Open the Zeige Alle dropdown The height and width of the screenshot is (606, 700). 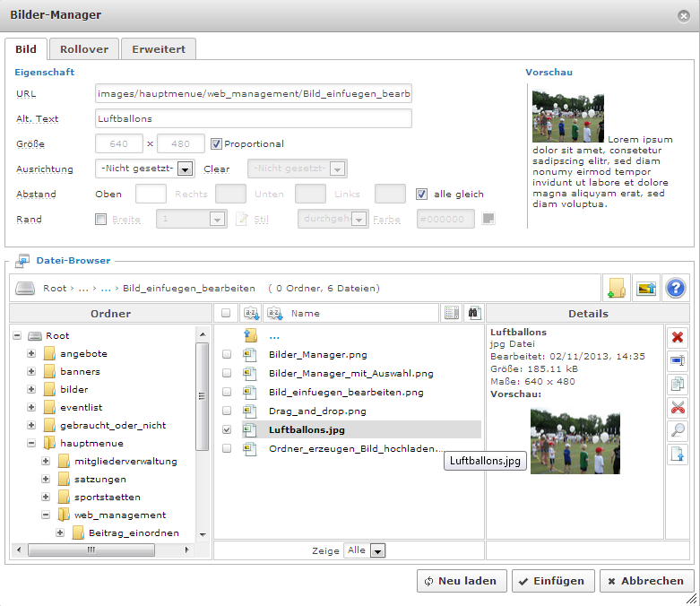point(364,550)
